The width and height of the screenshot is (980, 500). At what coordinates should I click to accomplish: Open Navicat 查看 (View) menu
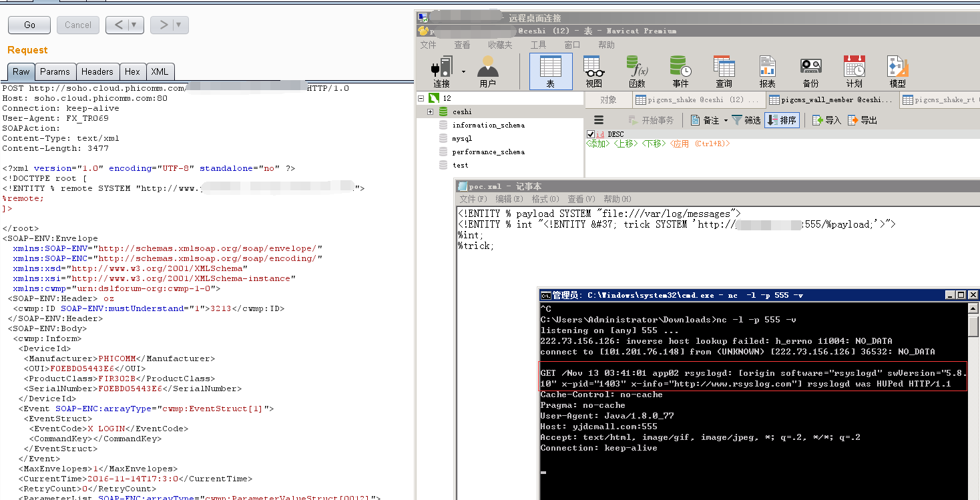coord(462,45)
